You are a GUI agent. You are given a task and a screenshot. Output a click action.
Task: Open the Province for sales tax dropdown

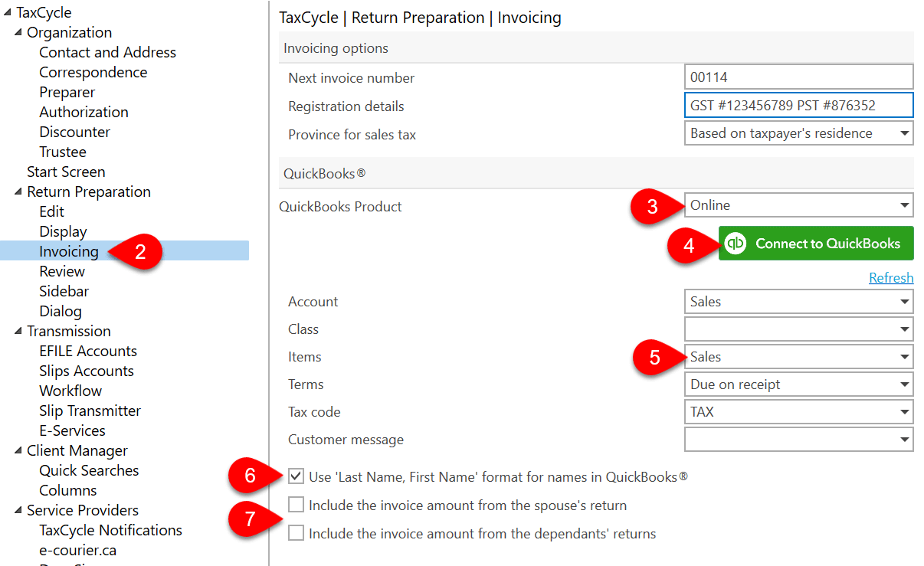(x=798, y=133)
